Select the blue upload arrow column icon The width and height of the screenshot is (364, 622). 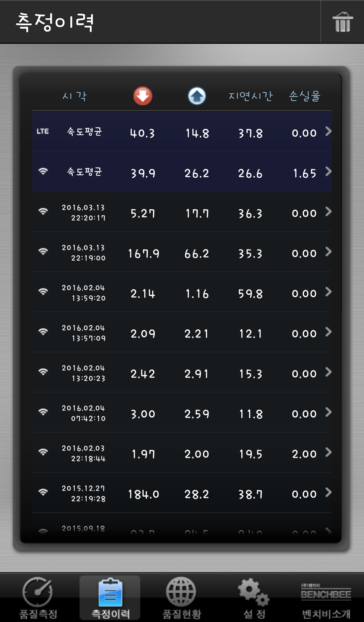[197, 96]
